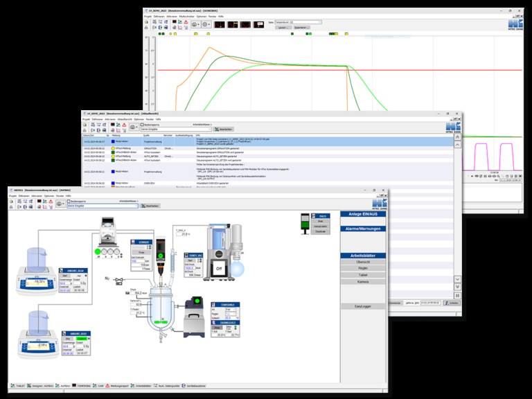Open second round device dropdown in chart toolbar
This screenshot has height=399, width=532.
coord(206,24)
